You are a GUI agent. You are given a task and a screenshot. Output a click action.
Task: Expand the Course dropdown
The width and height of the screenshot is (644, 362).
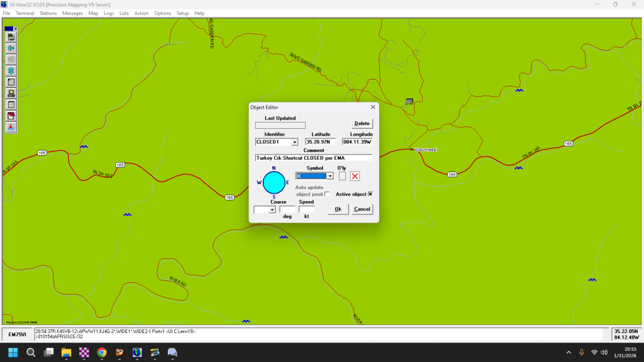point(272,210)
